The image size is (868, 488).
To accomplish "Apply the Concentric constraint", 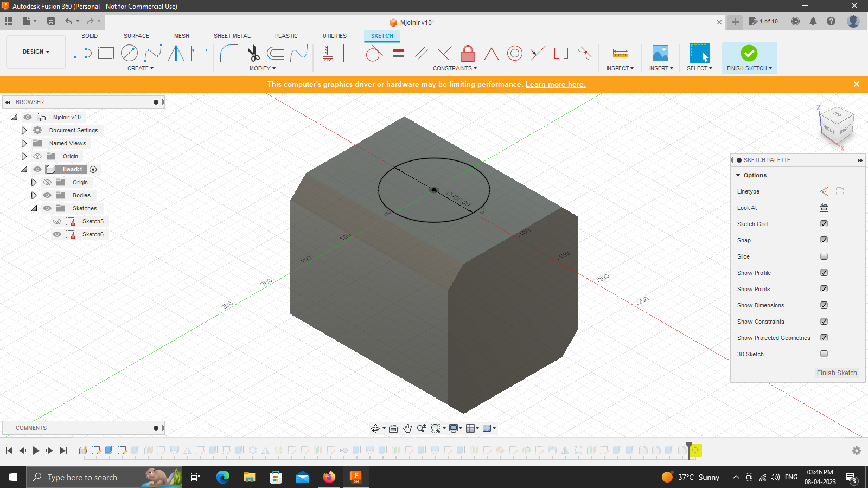I will click(514, 53).
